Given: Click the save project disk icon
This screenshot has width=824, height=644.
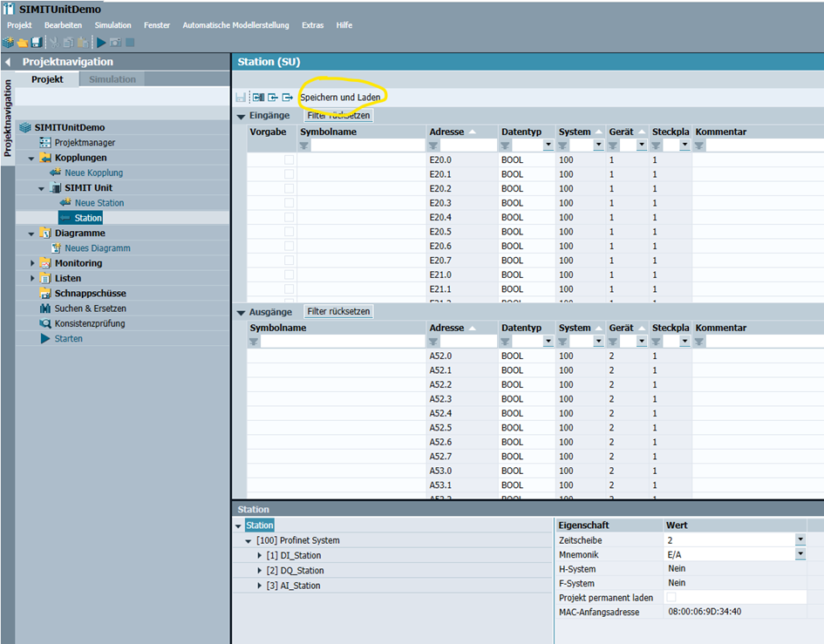Looking at the screenshot, I should coord(36,42).
